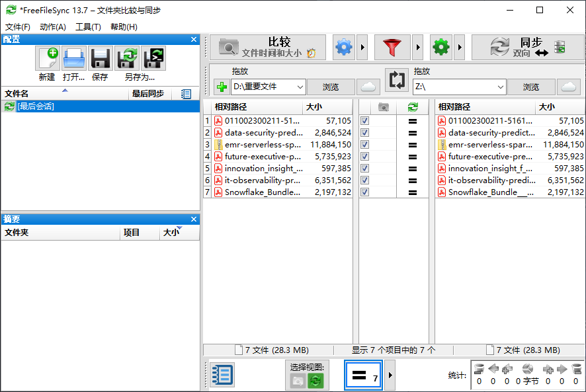Click the update-right arrow statistics icon
Screen dimensions: 586x392
(x=562, y=370)
